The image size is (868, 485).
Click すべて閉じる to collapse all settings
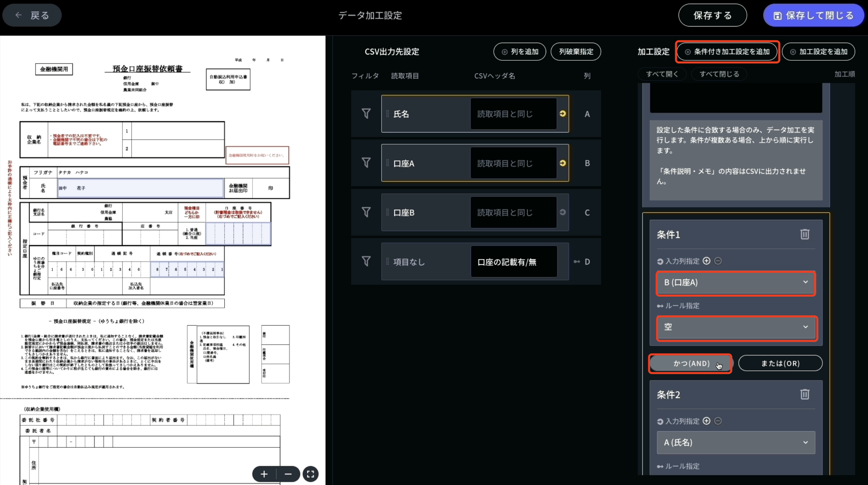(x=719, y=74)
